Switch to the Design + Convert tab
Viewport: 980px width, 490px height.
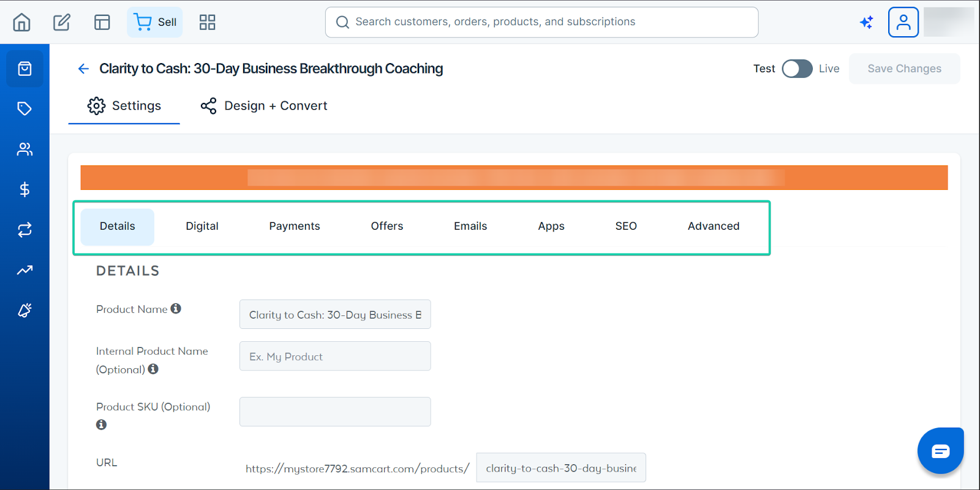tap(264, 106)
